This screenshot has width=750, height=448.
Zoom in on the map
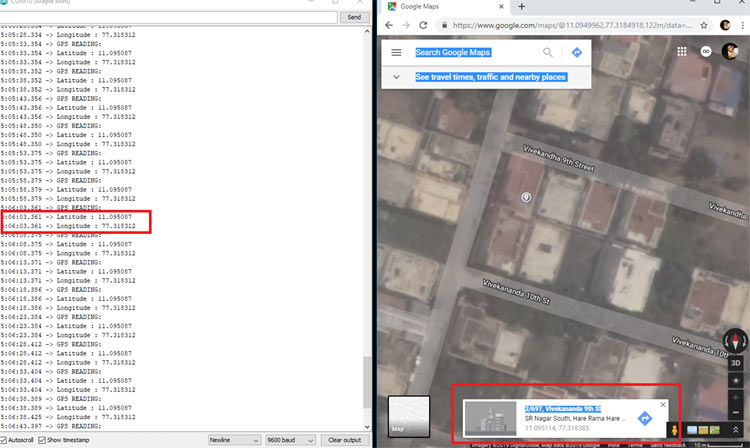(x=736, y=398)
